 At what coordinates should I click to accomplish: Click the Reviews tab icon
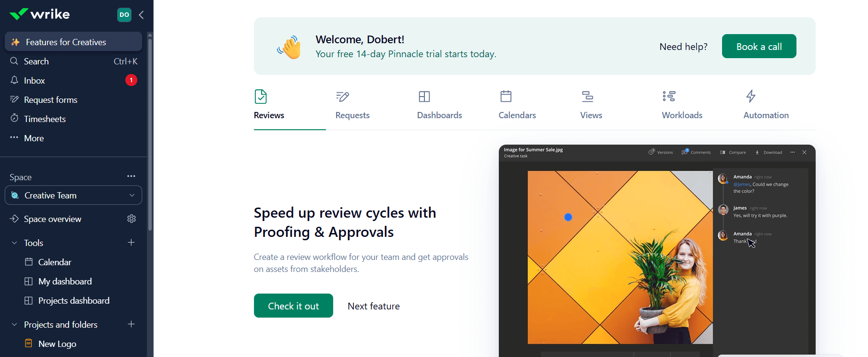tap(261, 97)
